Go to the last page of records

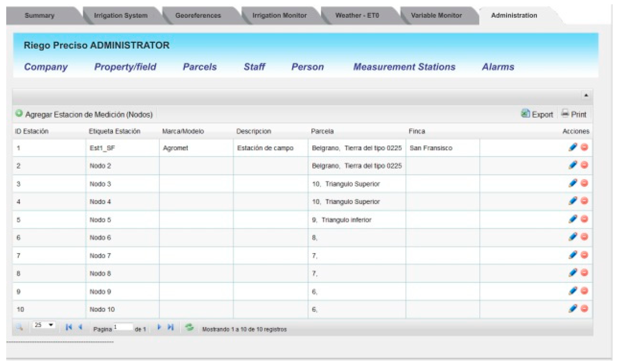(171, 327)
